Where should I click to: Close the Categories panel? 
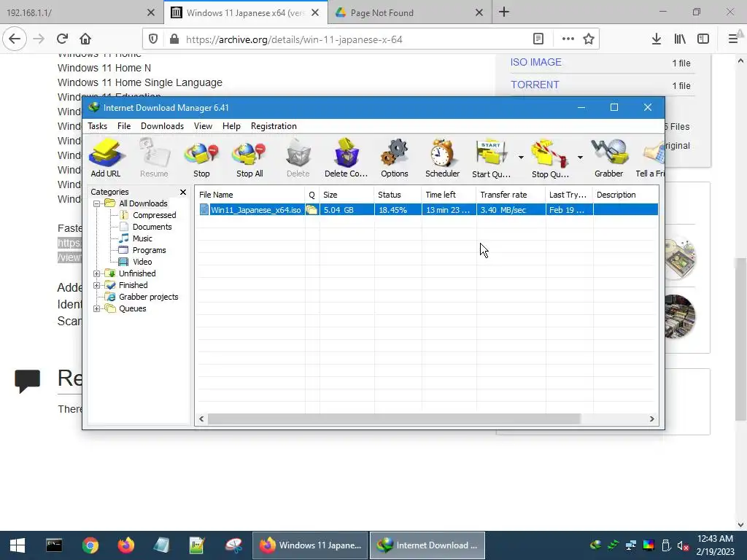183,192
